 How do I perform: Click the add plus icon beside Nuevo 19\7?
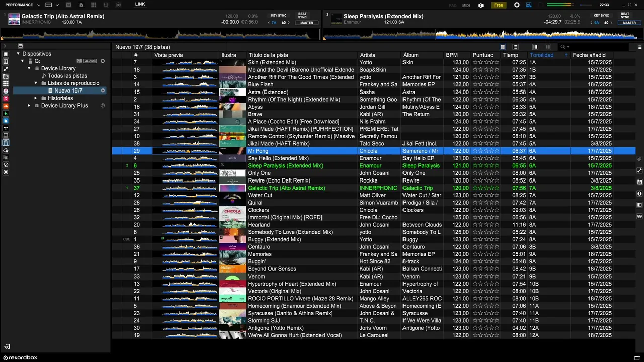[x=103, y=90]
